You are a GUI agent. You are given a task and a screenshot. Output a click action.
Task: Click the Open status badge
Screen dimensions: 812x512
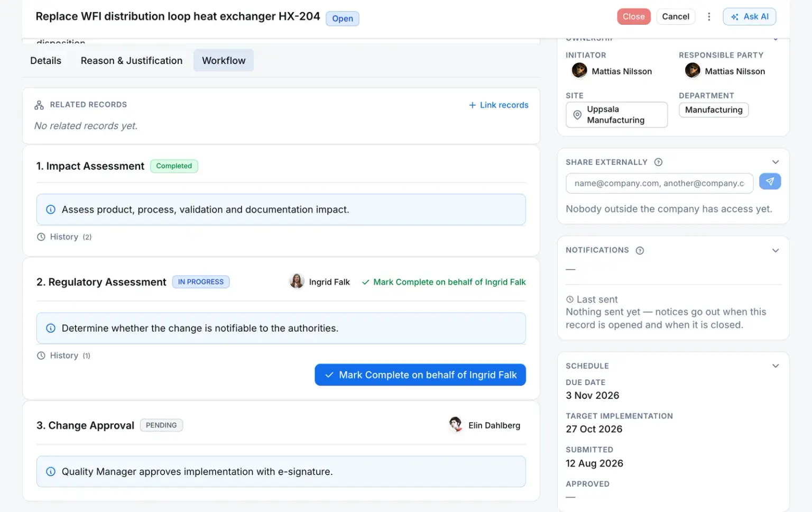(x=343, y=19)
